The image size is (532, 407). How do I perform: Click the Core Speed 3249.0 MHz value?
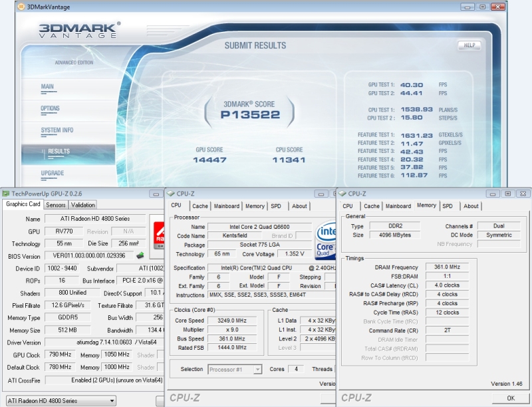click(232, 321)
